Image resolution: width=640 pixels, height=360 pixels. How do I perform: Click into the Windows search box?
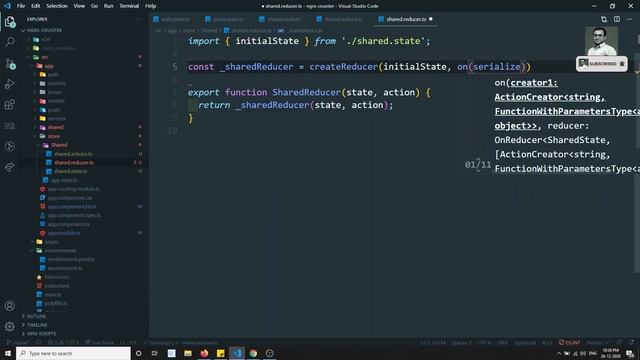[x=73, y=353]
